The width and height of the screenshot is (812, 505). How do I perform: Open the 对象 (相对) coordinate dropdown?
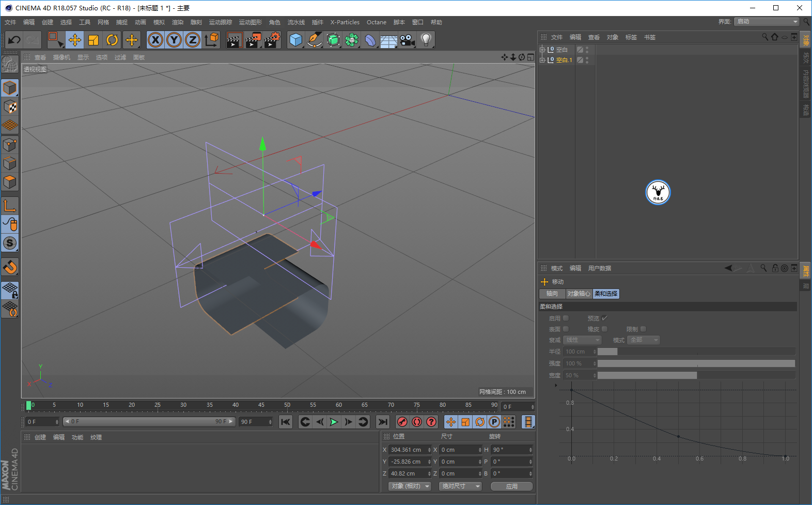410,486
